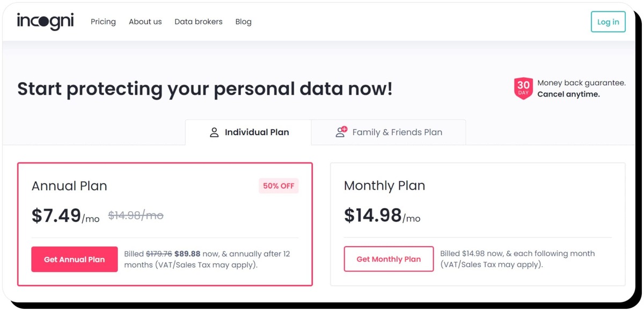Click the 50% OFF badge
This screenshot has width=644, height=311.
coord(278,186)
